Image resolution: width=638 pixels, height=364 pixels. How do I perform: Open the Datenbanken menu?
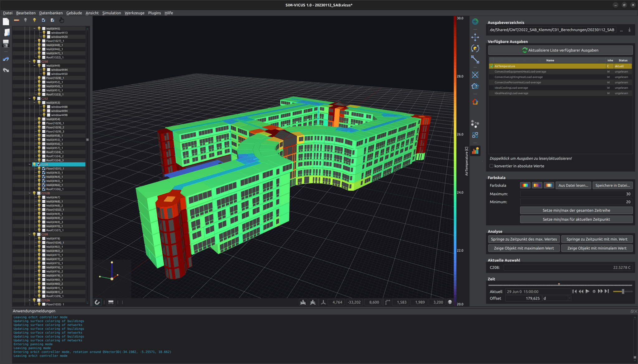pos(51,13)
